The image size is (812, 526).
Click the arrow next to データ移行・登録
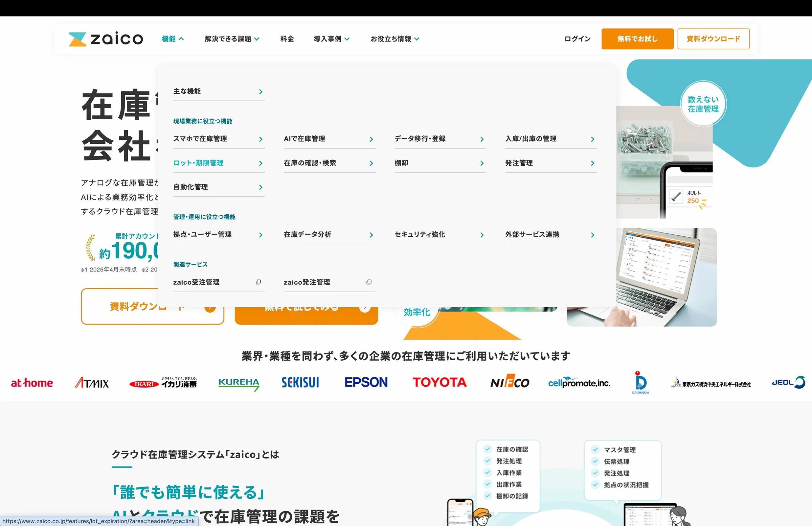pyautogui.click(x=482, y=139)
